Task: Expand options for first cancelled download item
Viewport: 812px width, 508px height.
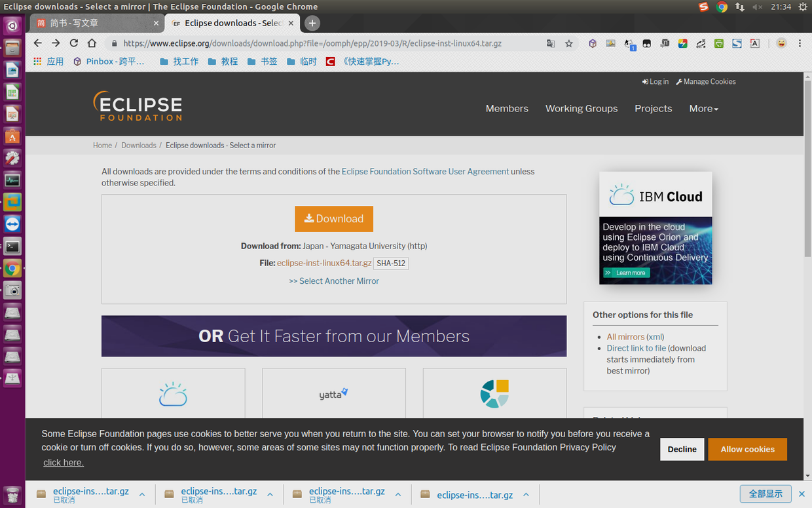Action: pyautogui.click(x=142, y=495)
